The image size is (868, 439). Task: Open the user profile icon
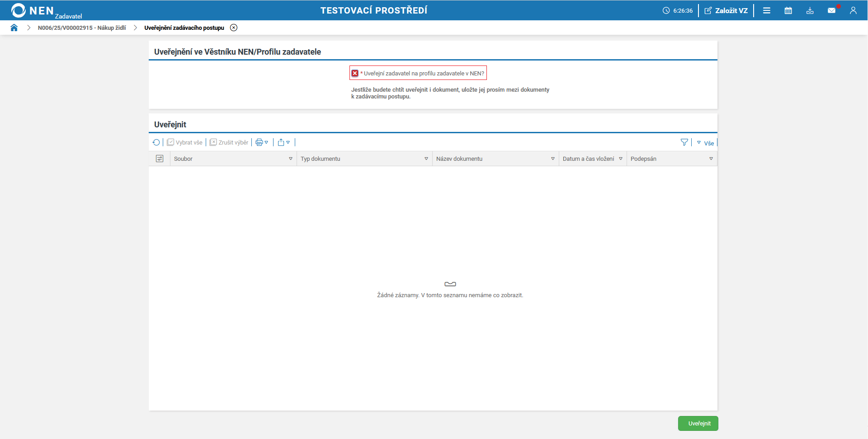(853, 10)
